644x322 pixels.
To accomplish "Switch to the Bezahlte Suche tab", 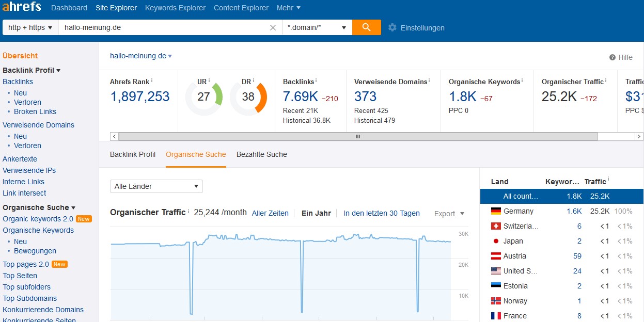I will coord(262,154).
